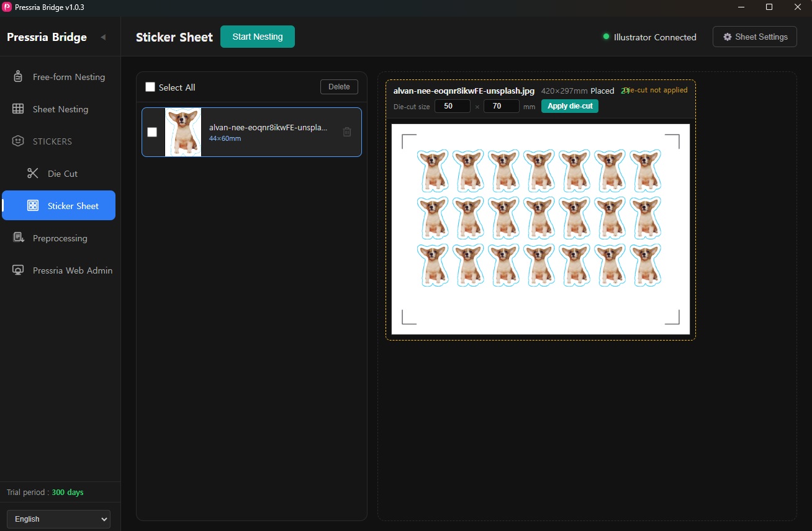Click the Illustrator Connected text
812x531 pixels.
point(655,37)
